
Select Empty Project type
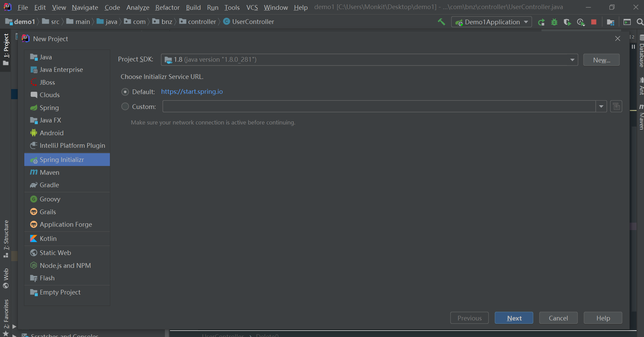point(67,292)
